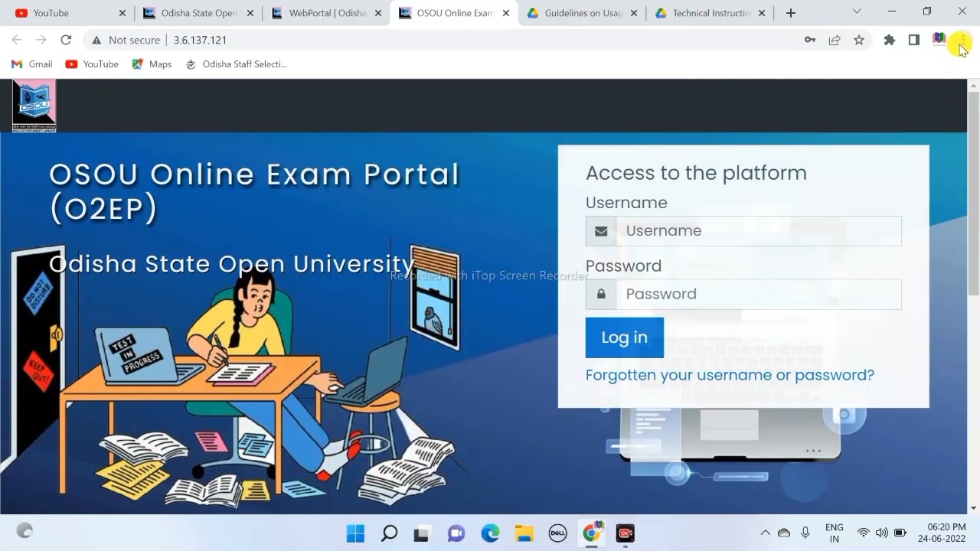Image resolution: width=980 pixels, height=551 pixels.
Task: Open a new browser tab
Action: tap(791, 13)
